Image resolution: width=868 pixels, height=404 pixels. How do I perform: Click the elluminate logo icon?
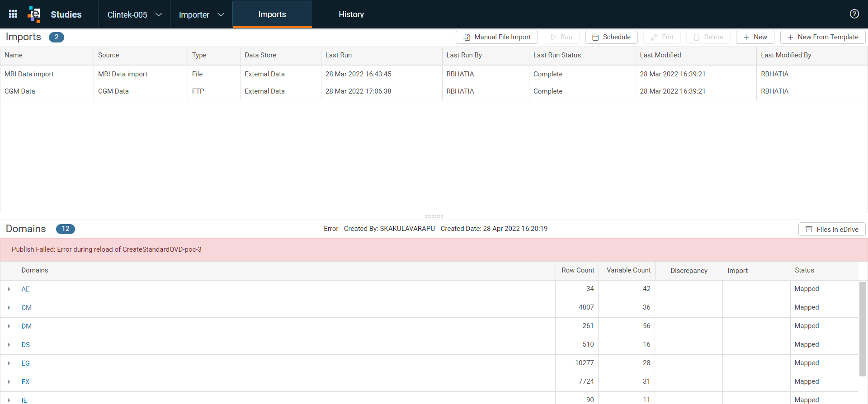tap(34, 14)
